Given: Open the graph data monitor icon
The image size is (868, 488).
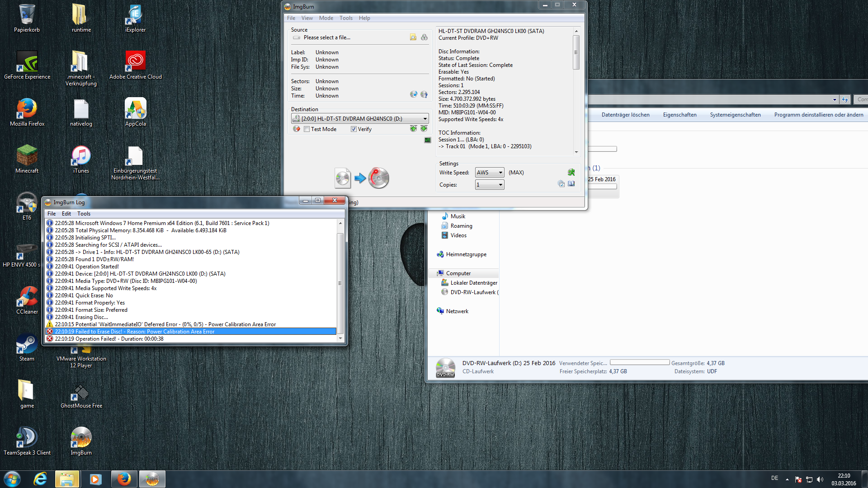Looking at the screenshot, I should (428, 140).
